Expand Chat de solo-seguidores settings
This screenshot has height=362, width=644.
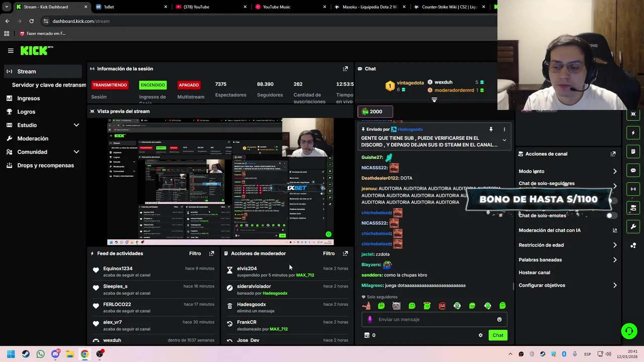pyautogui.click(x=615, y=186)
